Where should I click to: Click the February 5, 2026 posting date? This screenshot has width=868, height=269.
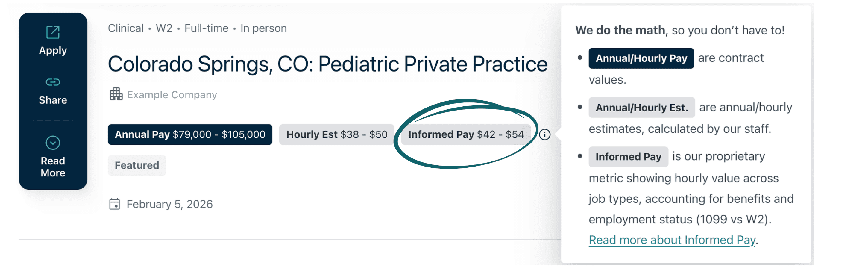(169, 204)
